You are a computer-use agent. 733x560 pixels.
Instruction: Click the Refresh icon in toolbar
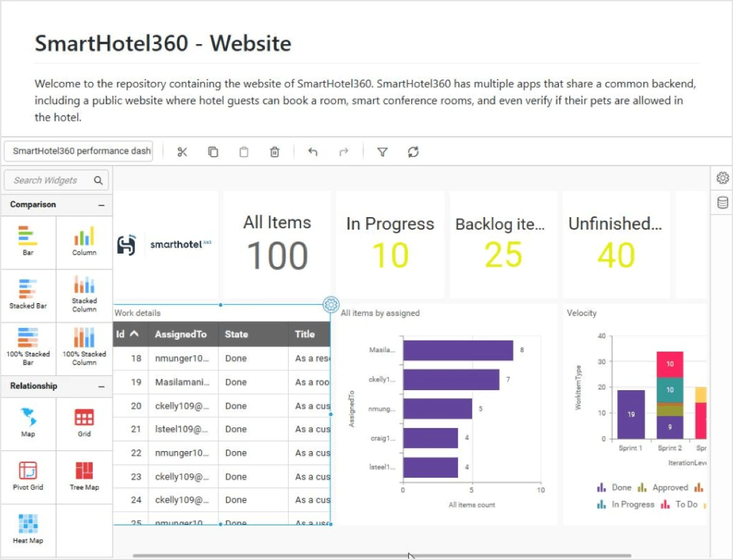coord(413,152)
